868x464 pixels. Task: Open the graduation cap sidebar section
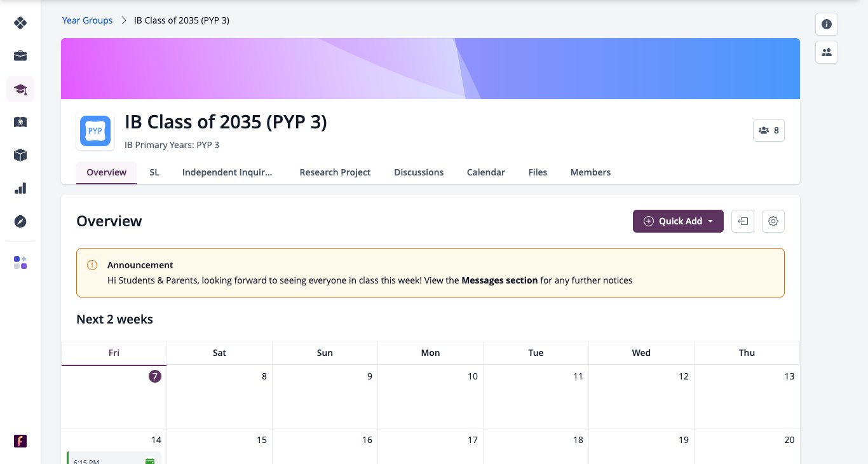[x=20, y=89]
